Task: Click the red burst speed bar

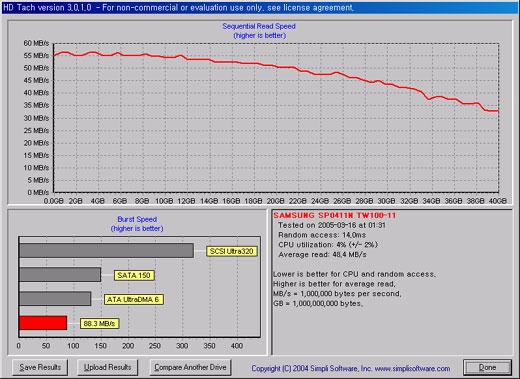Action: pos(43,323)
